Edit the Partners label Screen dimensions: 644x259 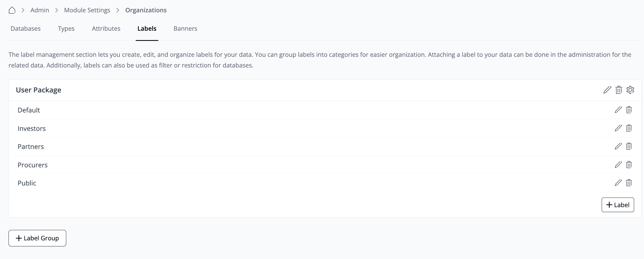(618, 146)
